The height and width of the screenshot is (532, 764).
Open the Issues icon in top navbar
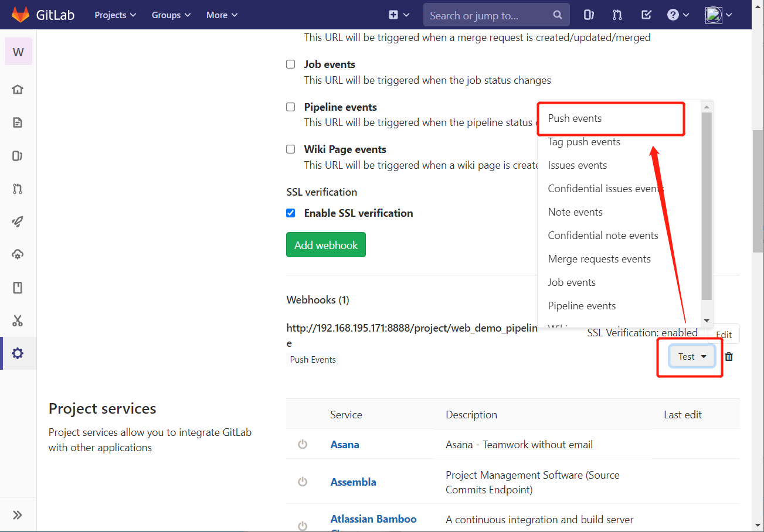tap(589, 15)
